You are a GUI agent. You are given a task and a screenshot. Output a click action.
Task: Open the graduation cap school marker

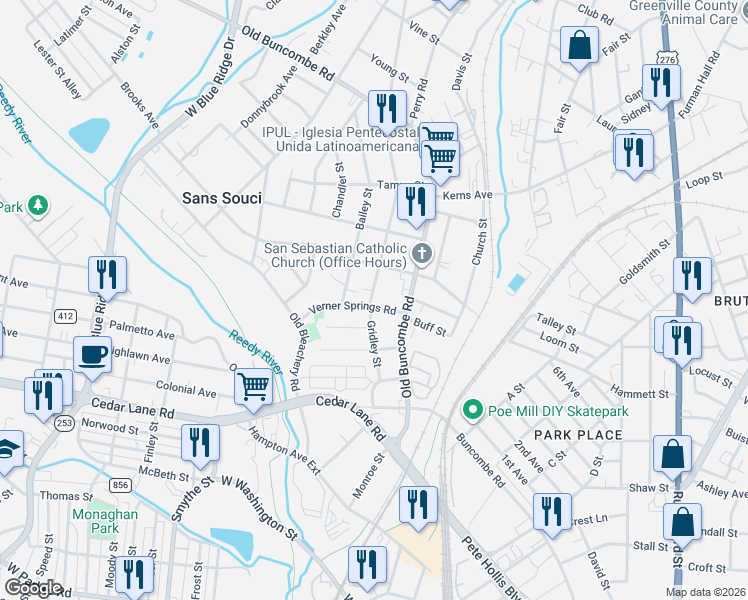tap(7, 451)
